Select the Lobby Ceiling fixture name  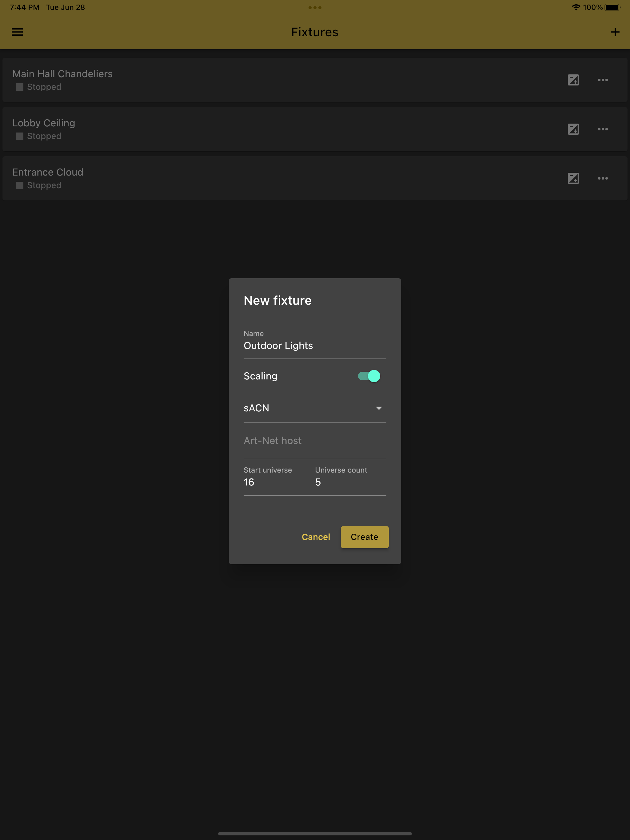[x=44, y=123]
